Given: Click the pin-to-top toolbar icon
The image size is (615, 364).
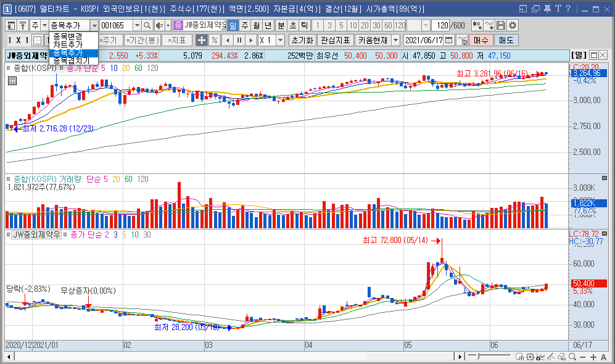Looking at the screenshot, I should 23,25.
